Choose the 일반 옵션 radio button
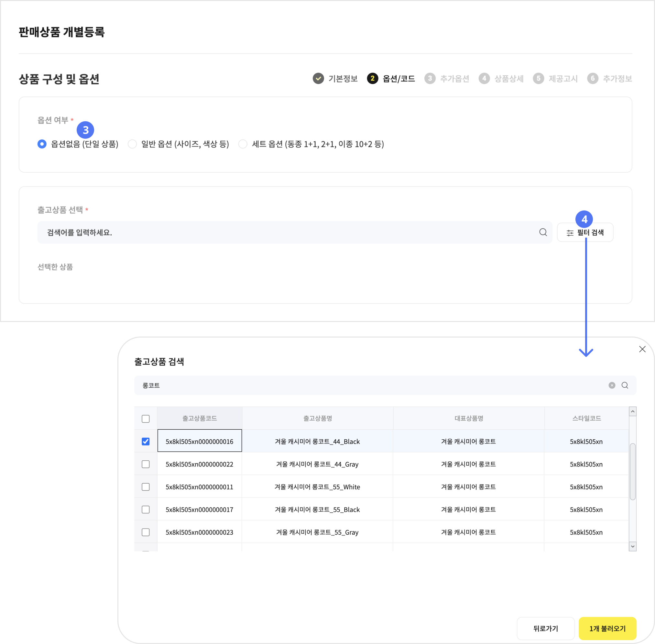Viewport: 655px width, 644px height. click(x=132, y=144)
